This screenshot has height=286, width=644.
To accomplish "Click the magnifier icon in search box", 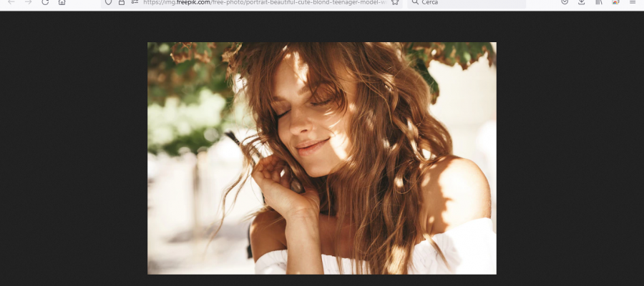I will 415,2.
